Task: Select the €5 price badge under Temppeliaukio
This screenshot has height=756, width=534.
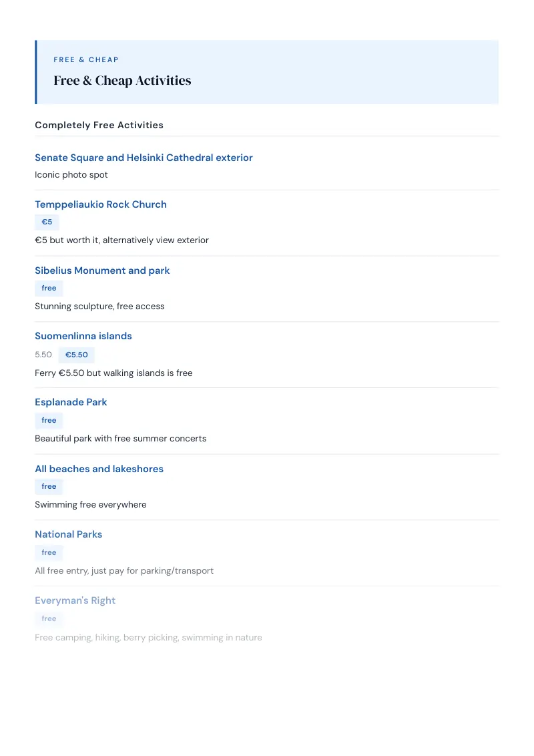Action: [47, 222]
